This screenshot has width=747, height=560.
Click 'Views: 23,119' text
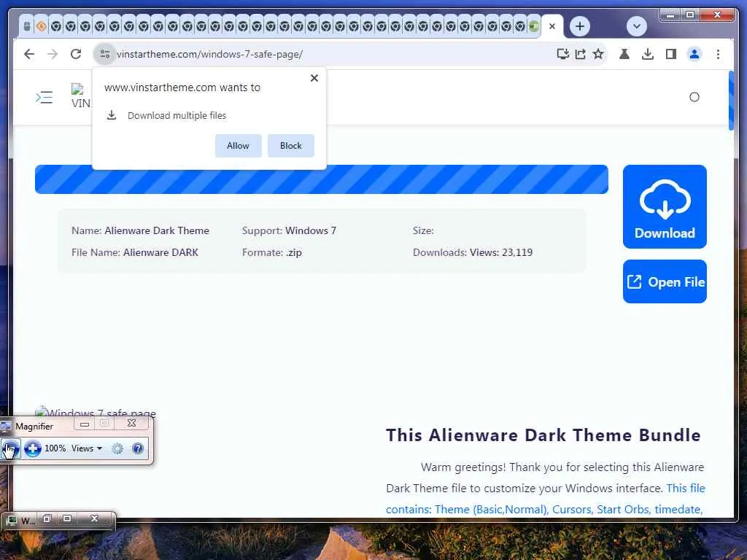(501, 252)
